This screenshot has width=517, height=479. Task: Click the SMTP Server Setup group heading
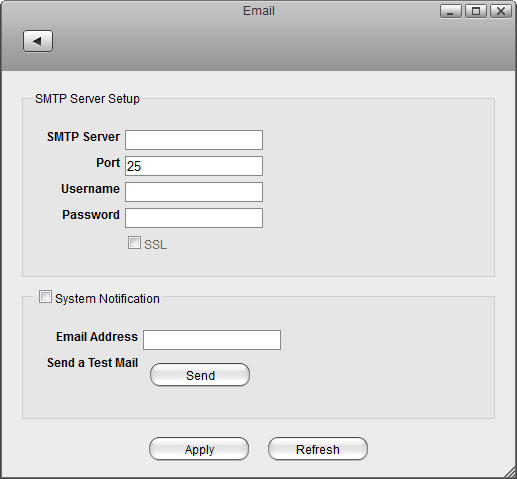click(87, 99)
